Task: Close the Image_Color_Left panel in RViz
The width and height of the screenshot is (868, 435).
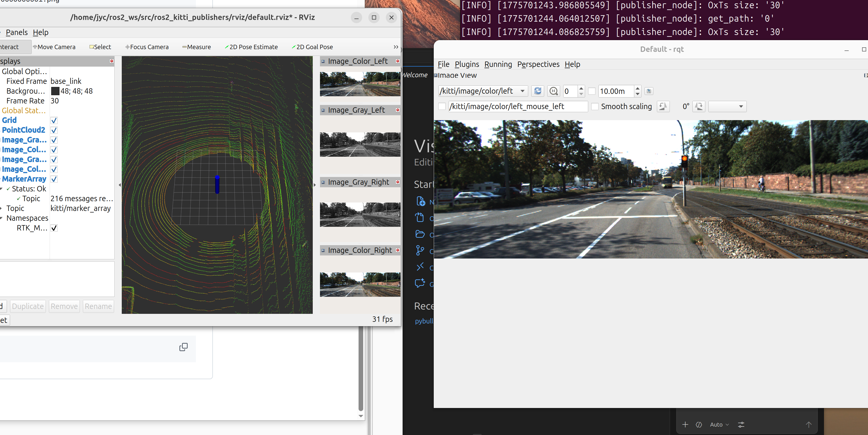Action: tap(398, 61)
